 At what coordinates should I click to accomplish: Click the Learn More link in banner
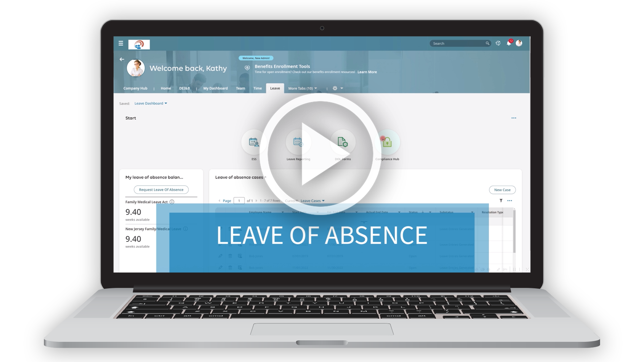point(367,72)
